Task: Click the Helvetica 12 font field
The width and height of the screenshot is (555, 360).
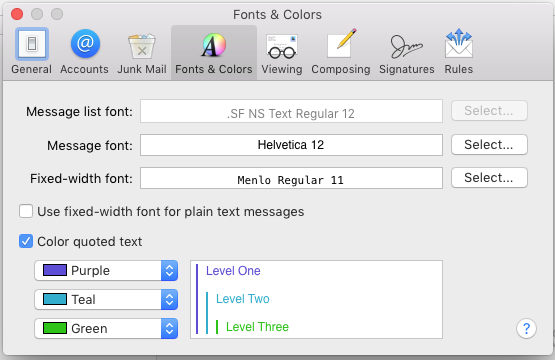Action: 291,145
